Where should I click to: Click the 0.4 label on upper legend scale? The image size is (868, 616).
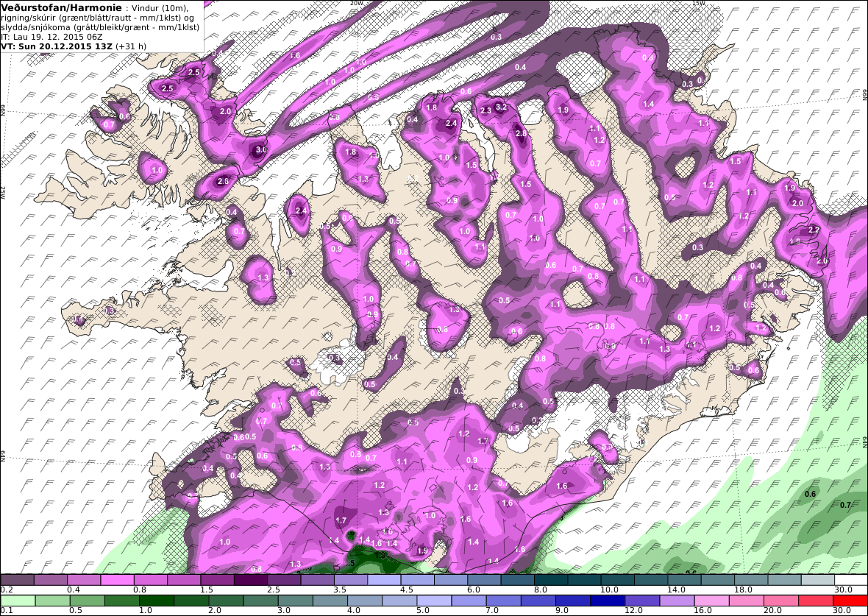[73, 590]
